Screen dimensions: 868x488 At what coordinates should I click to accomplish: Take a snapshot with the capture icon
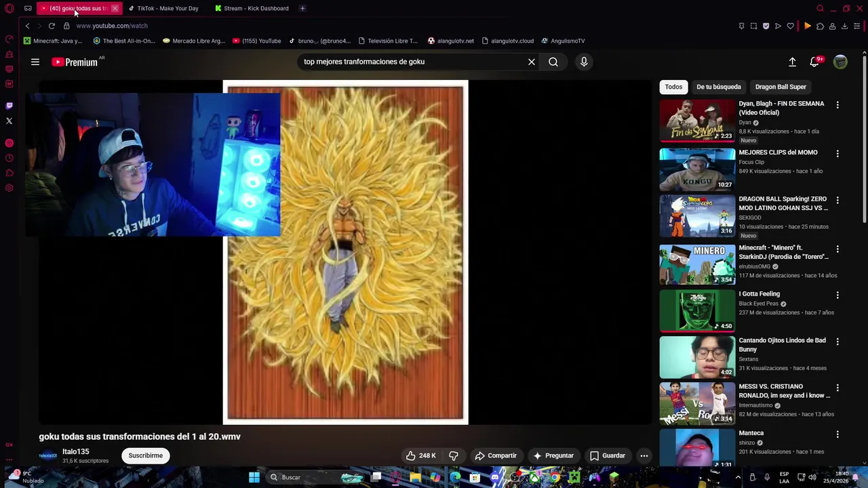point(753,26)
